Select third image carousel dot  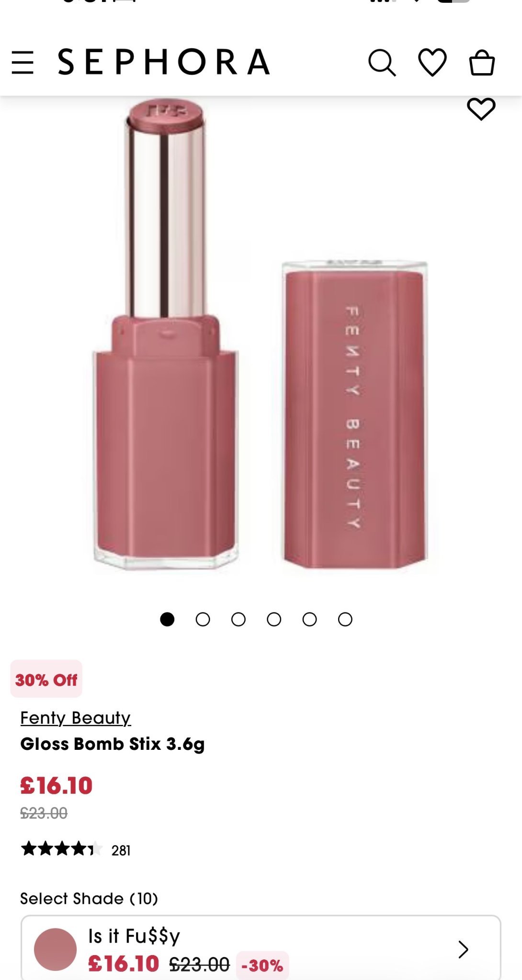point(238,619)
